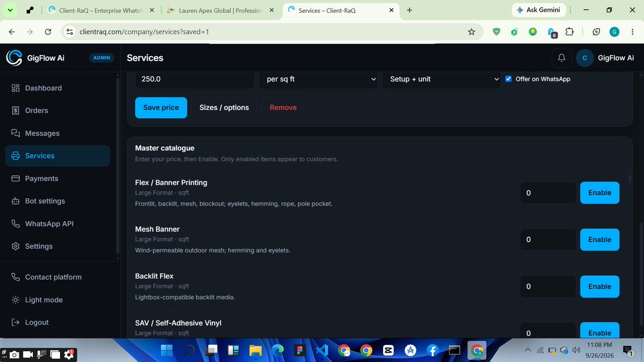The image size is (644, 362).
Task: Uncheck the Offer on WhatsApp checkbox
Action: click(509, 79)
